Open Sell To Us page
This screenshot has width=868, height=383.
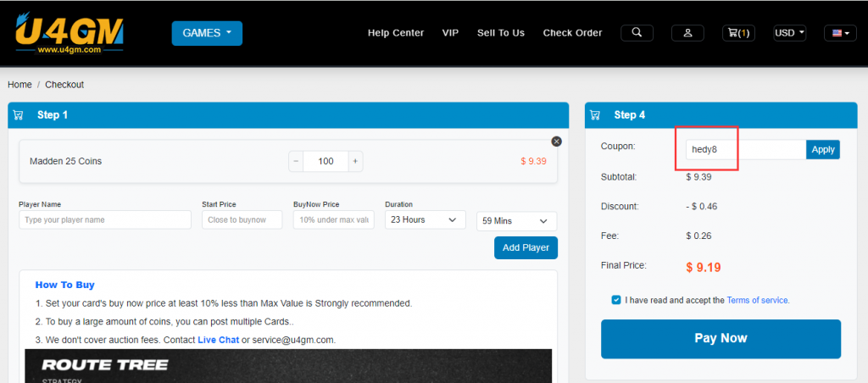(x=501, y=33)
